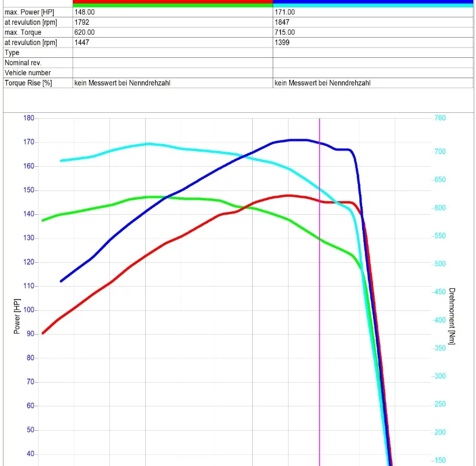Click the Vehicle number row label
The image size is (476, 466).
coord(27,73)
